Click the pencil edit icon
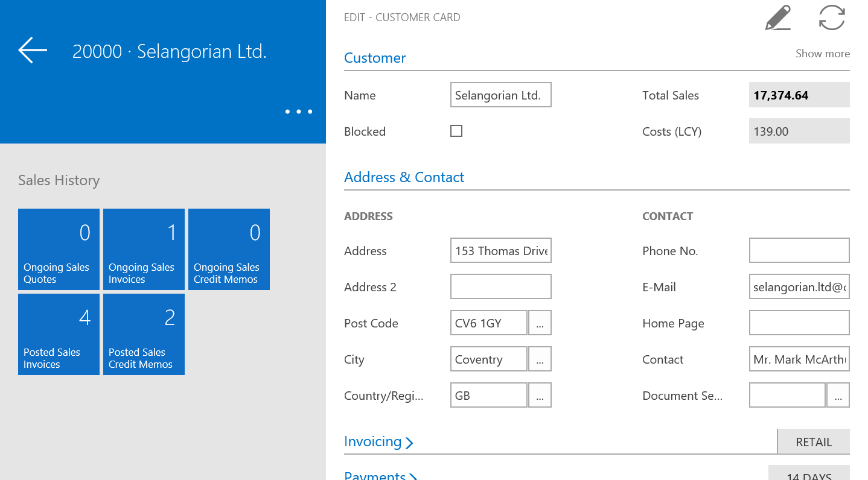This screenshot has width=868, height=480. pos(778,17)
